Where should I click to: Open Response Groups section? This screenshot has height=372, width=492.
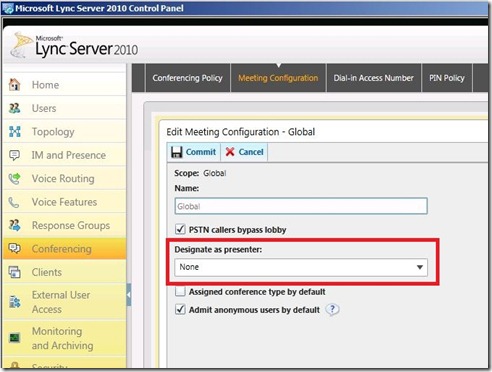point(64,225)
